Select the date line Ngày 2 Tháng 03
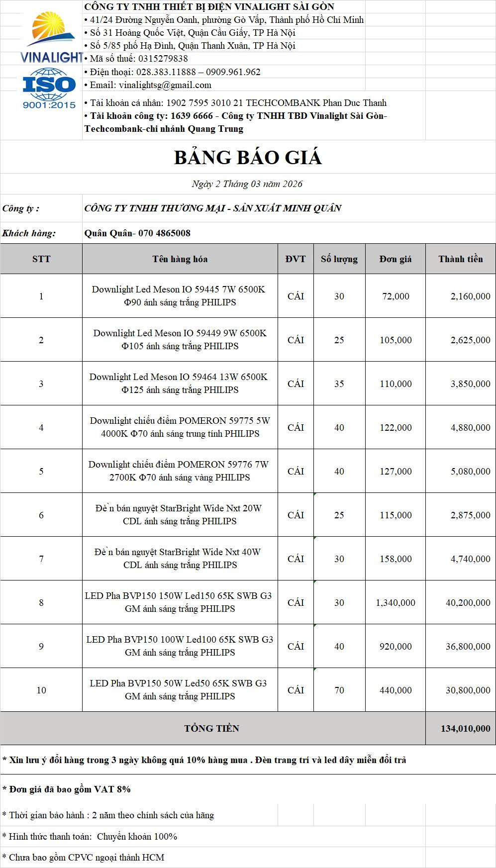 [x=247, y=184]
